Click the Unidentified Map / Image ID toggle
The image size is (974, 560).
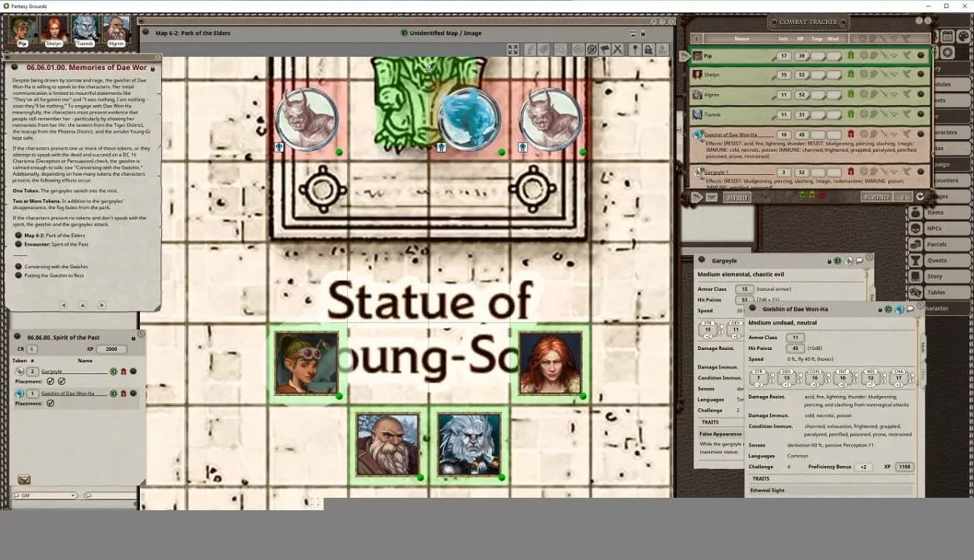coord(404,33)
